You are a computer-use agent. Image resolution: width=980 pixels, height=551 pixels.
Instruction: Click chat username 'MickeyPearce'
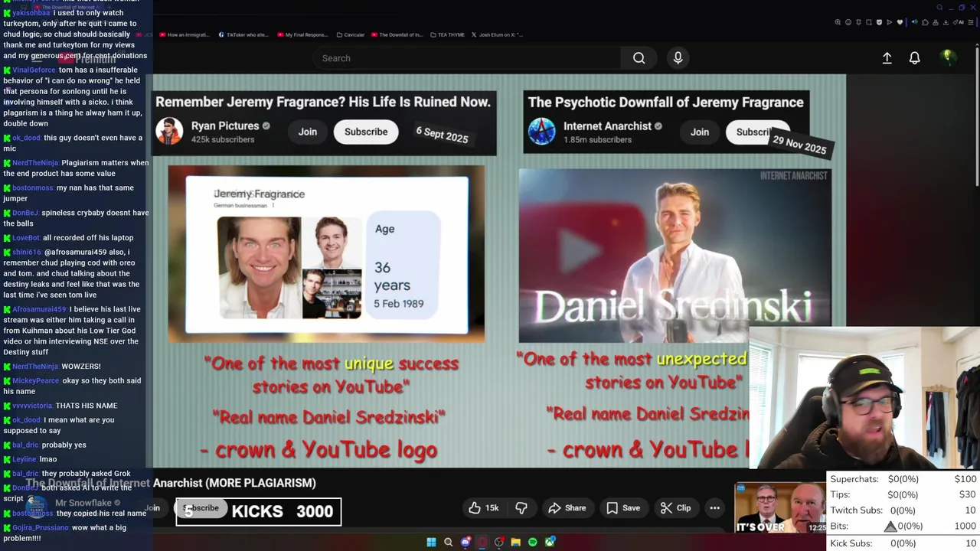click(x=35, y=381)
